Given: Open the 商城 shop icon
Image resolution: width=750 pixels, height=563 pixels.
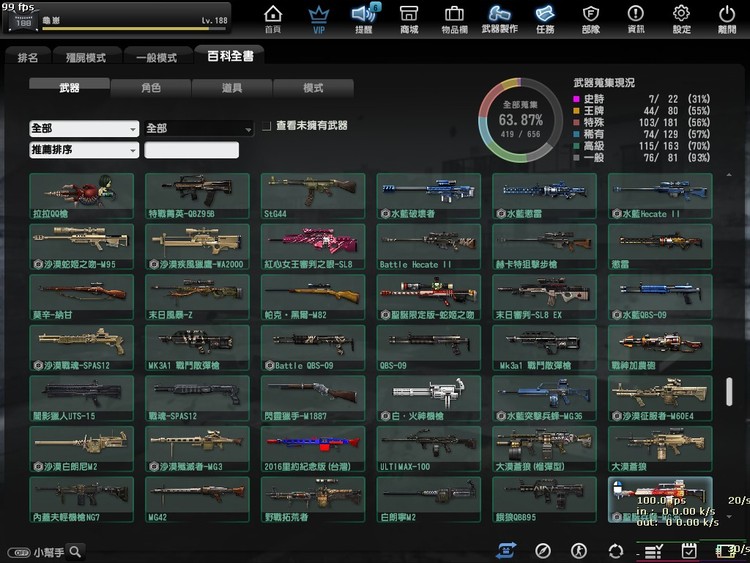Looking at the screenshot, I should pyautogui.click(x=409, y=19).
